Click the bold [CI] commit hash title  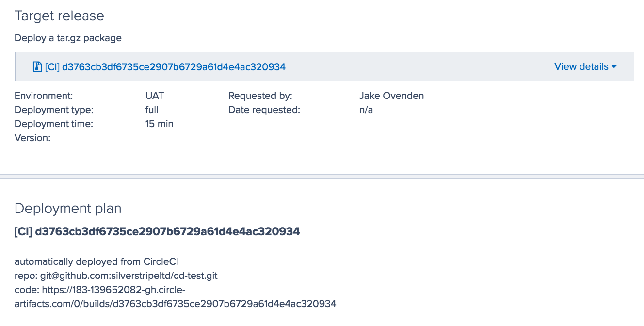pos(157,231)
